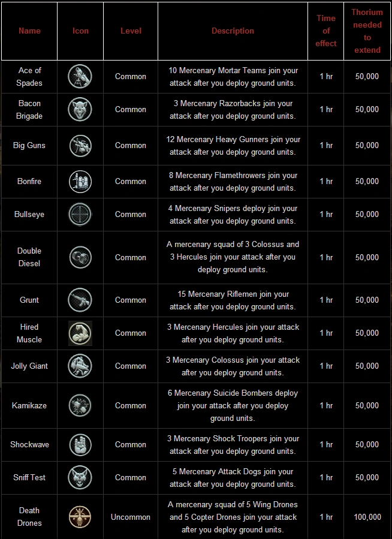Click the Jolly Giant colossus icon
392x539 pixels.
point(80,366)
